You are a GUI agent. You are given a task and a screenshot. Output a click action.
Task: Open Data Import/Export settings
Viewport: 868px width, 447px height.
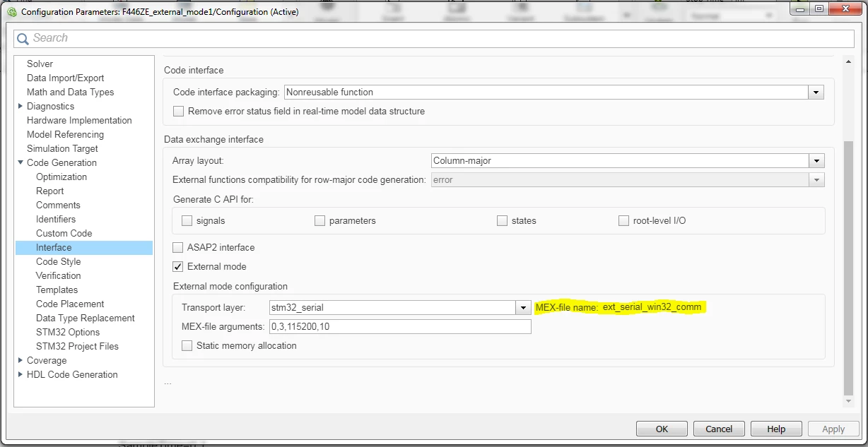65,78
